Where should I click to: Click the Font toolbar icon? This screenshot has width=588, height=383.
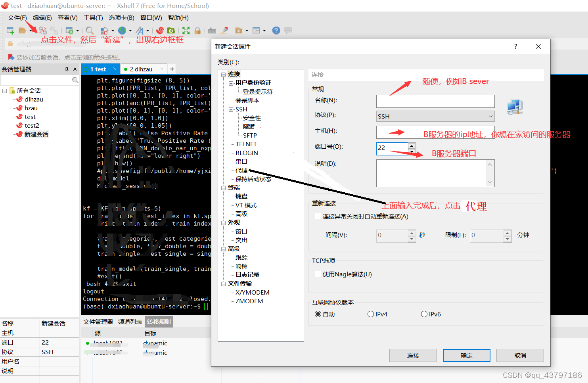pos(140,31)
